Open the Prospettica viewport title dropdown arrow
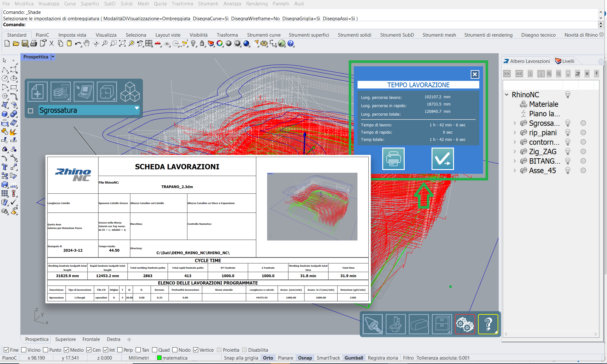This screenshot has width=607, height=364. click(53, 57)
